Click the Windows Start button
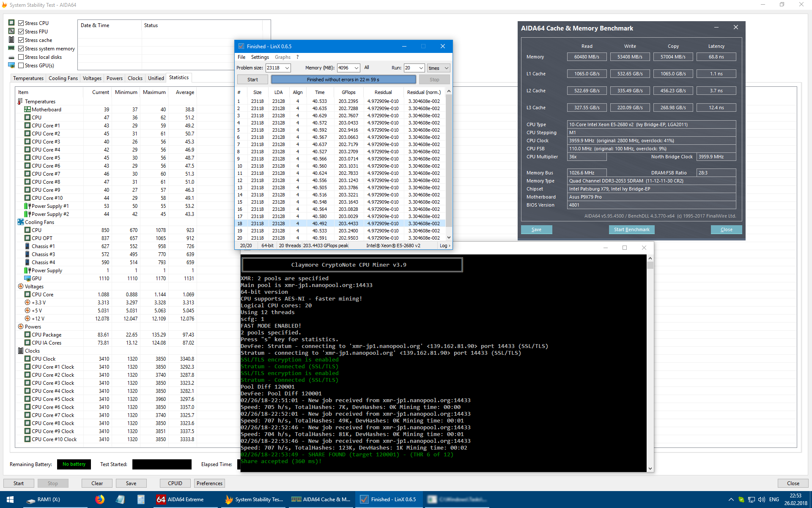 coord(10,500)
